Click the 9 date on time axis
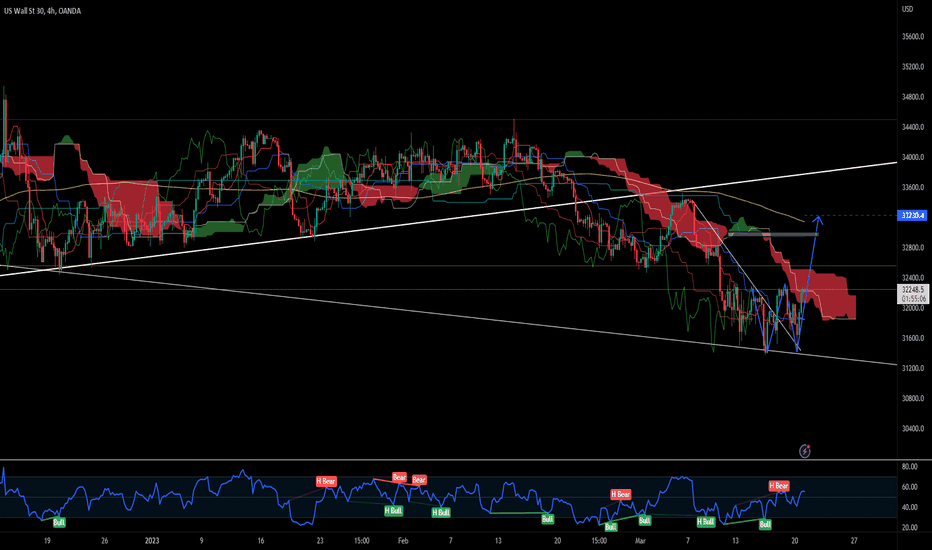Screen dimensions: 932x550 point(201,540)
